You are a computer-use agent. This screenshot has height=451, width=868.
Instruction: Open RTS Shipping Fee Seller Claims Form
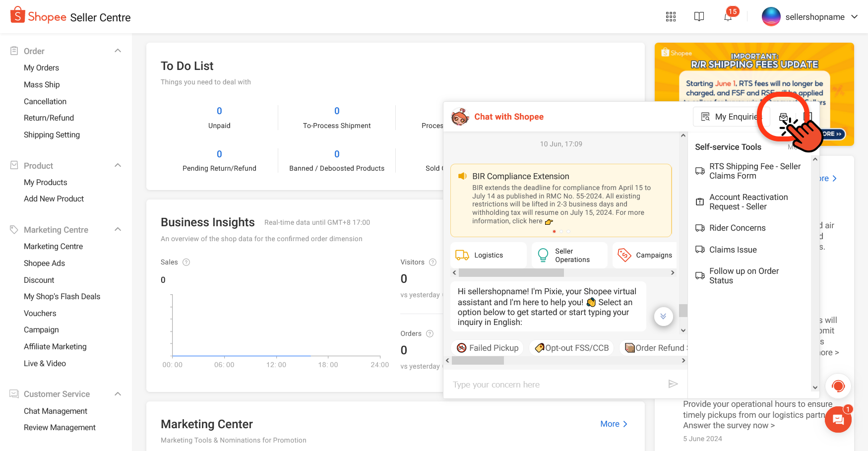click(749, 171)
